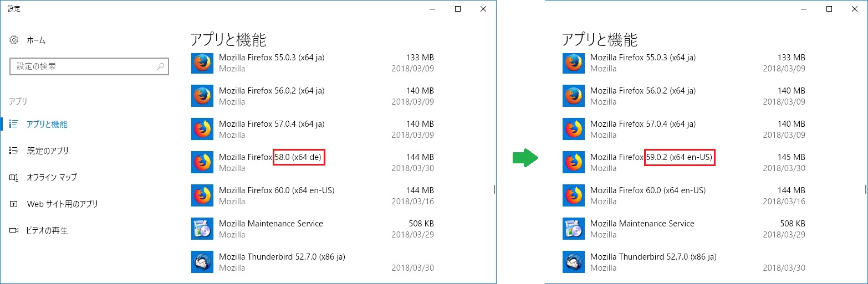Click the ビデオの再生 video icon
868x284 pixels.
tap(14, 230)
